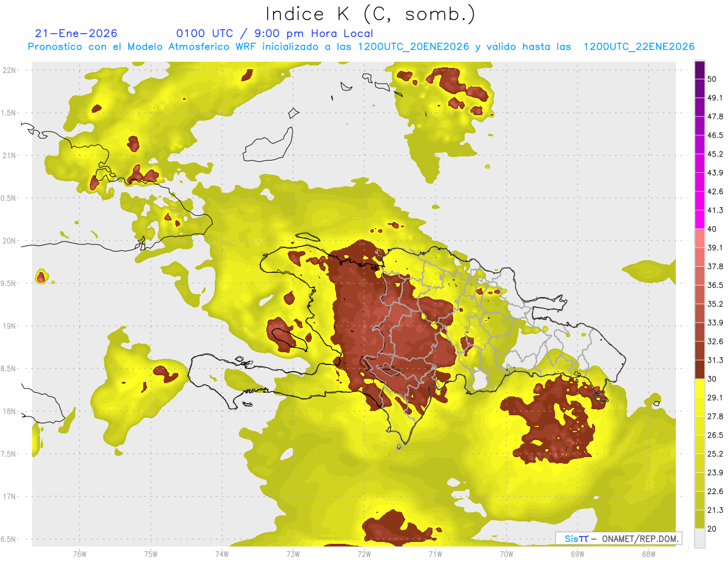Click the color scale label '27.8'
This screenshot has width=728, height=562.
(x=715, y=416)
